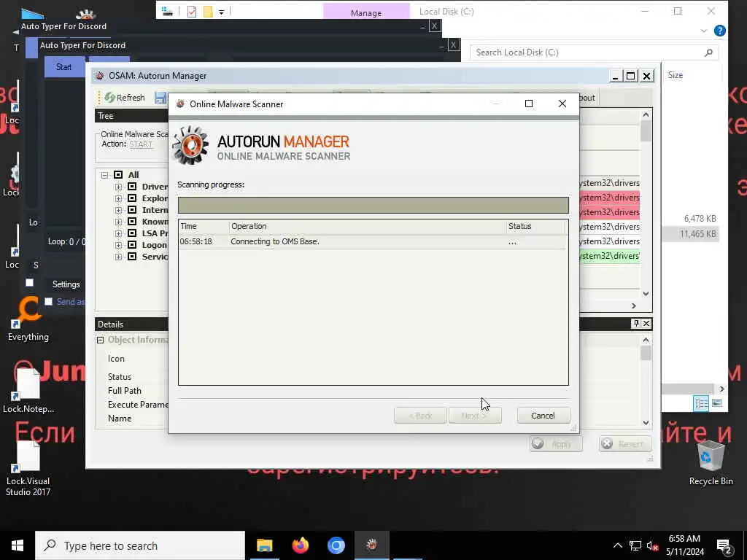Click the Scanning progress bar
This screenshot has height=560, width=747.
pyautogui.click(x=373, y=205)
